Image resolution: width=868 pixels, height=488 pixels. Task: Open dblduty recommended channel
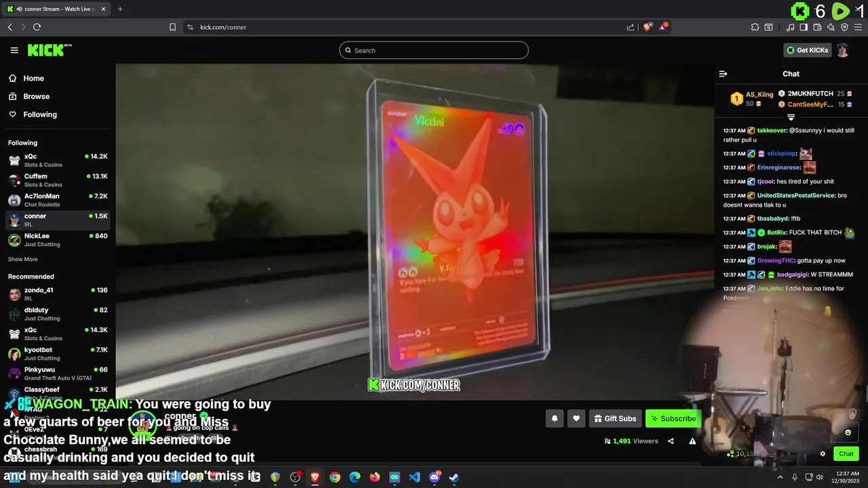point(58,314)
